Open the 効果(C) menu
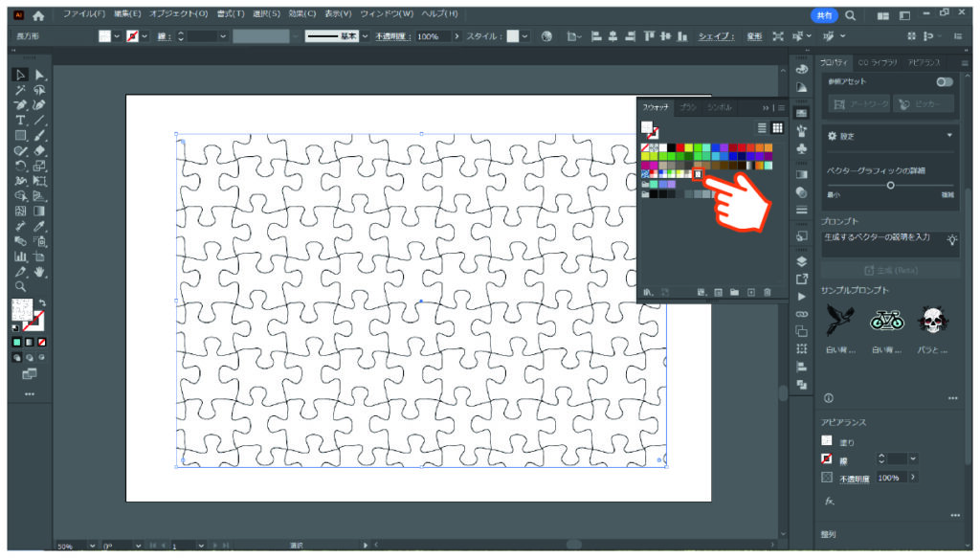This screenshot has height=558, width=980. pos(302,13)
